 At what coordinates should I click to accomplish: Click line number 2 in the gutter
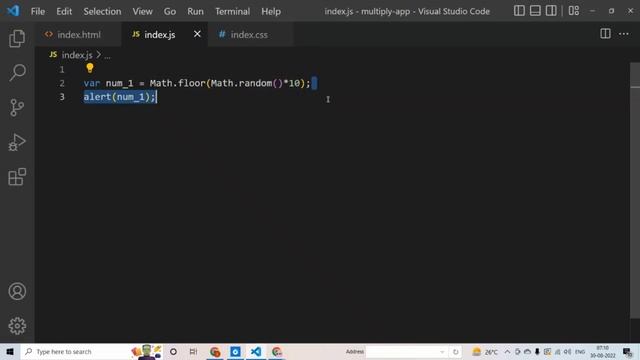coord(62,83)
